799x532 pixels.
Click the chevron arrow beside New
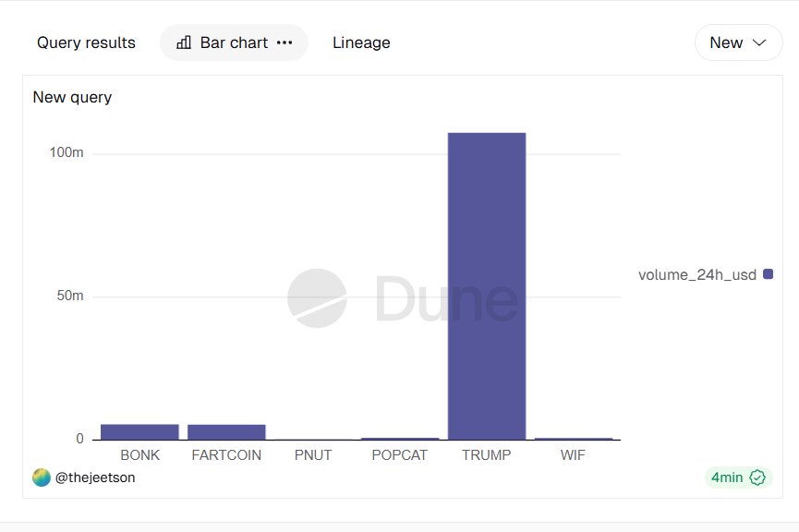click(759, 42)
